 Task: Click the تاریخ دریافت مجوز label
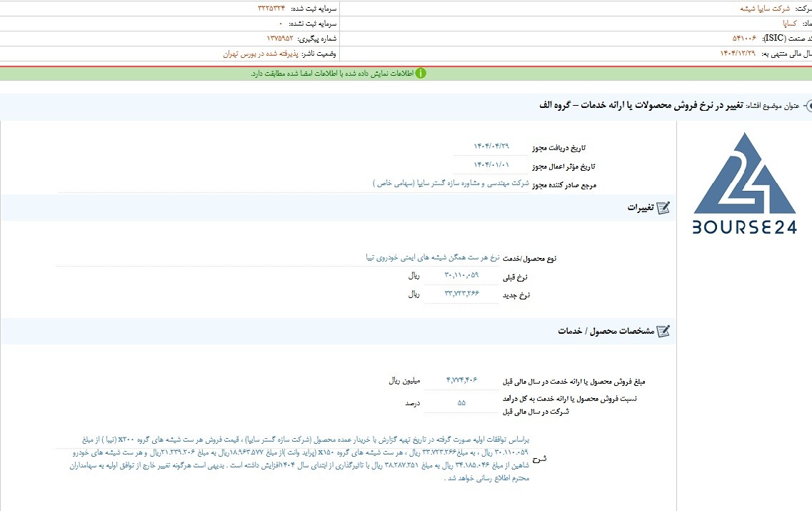click(x=558, y=148)
